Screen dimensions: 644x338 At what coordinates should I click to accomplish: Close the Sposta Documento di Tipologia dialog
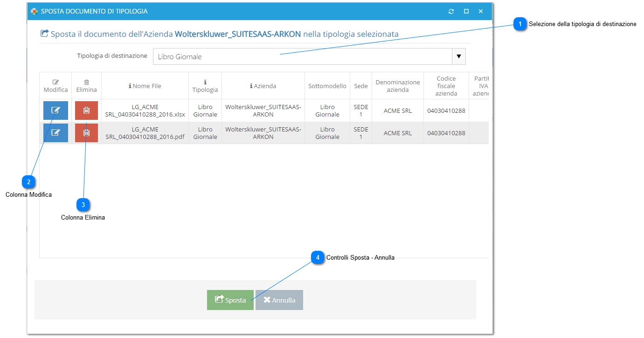tap(481, 11)
